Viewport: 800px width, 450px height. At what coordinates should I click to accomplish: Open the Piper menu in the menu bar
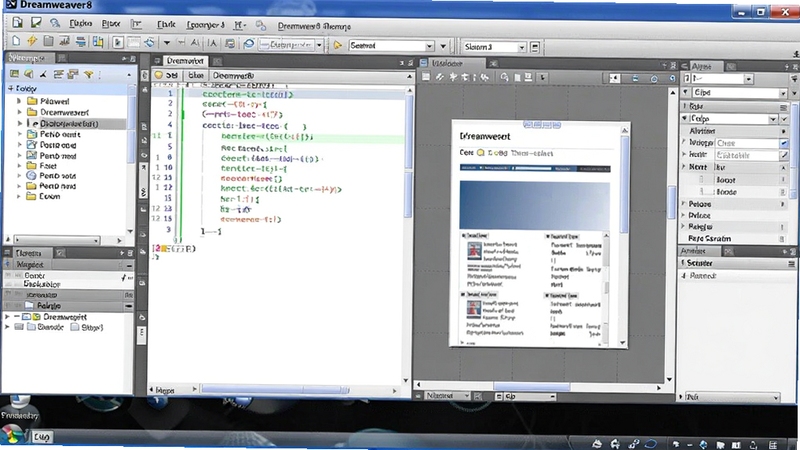point(111,23)
